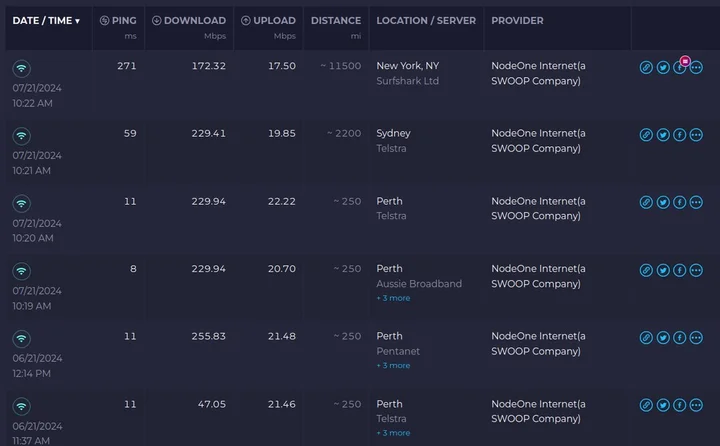Image resolution: width=720 pixels, height=446 pixels.
Task: Click the Distance column header
Action: (x=336, y=21)
